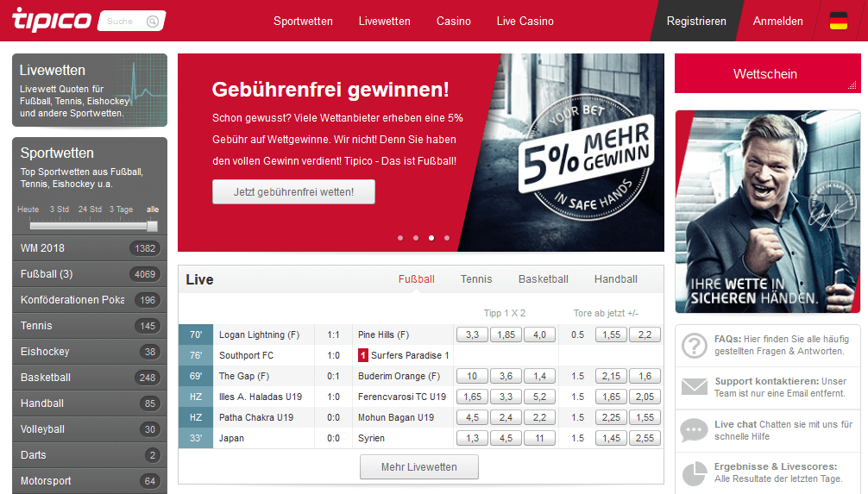The width and height of the screenshot is (868, 494).
Task: Click the Mehr Livewetten button
Action: (419, 467)
